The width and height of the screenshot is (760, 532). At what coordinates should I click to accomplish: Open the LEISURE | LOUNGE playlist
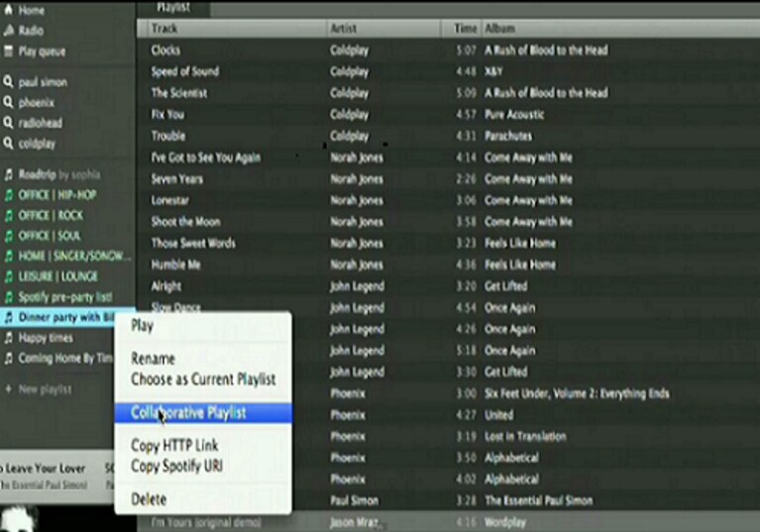57,276
